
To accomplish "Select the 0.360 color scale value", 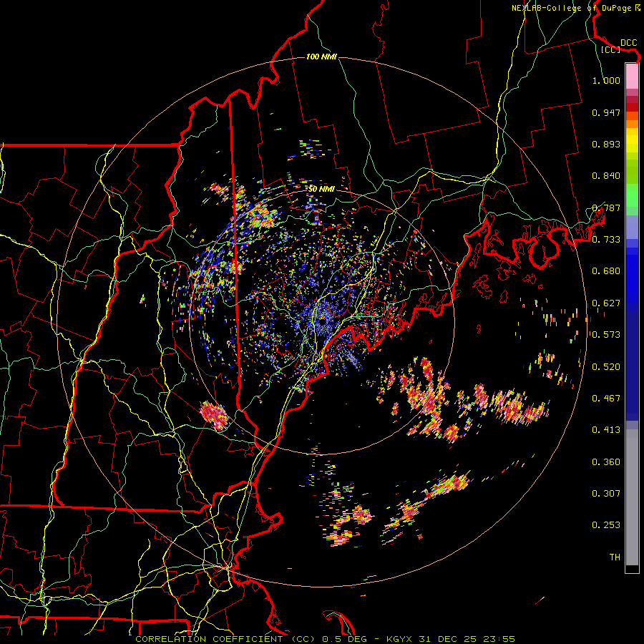I will 606,462.
